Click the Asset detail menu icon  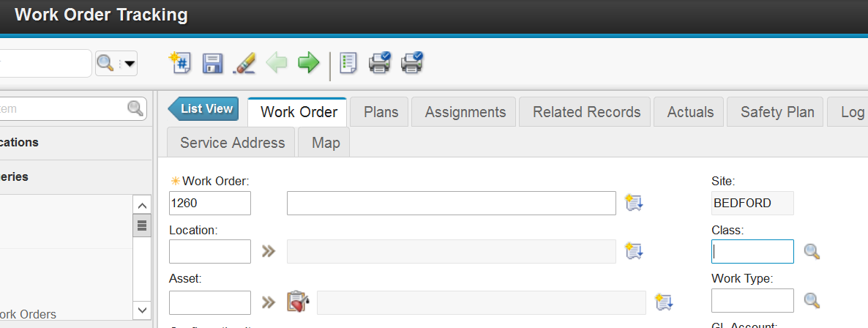click(x=296, y=302)
